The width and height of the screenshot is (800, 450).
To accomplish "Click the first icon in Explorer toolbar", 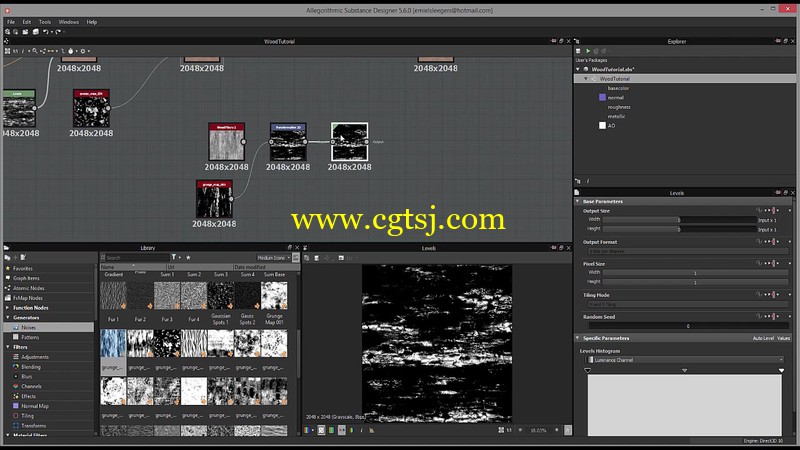I will [x=578, y=51].
